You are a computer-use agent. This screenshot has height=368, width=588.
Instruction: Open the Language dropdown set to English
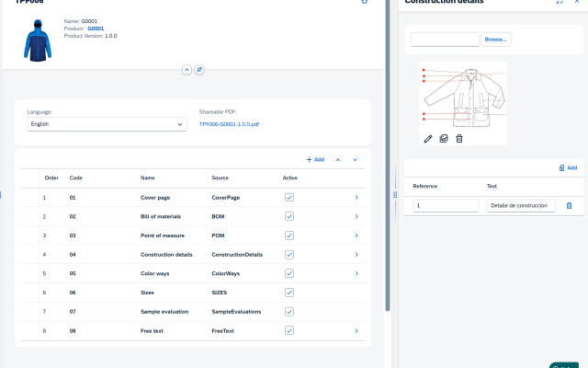click(x=107, y=123)
